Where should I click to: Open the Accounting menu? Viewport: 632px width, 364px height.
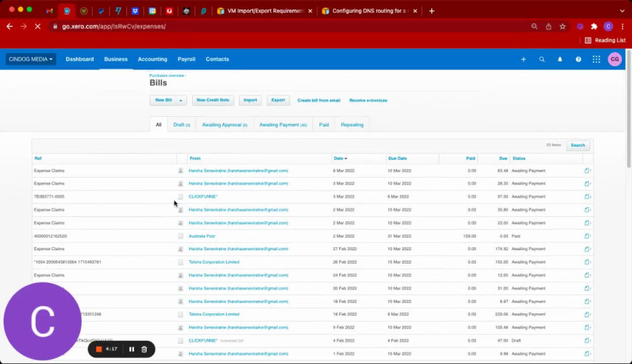[152, 59]
